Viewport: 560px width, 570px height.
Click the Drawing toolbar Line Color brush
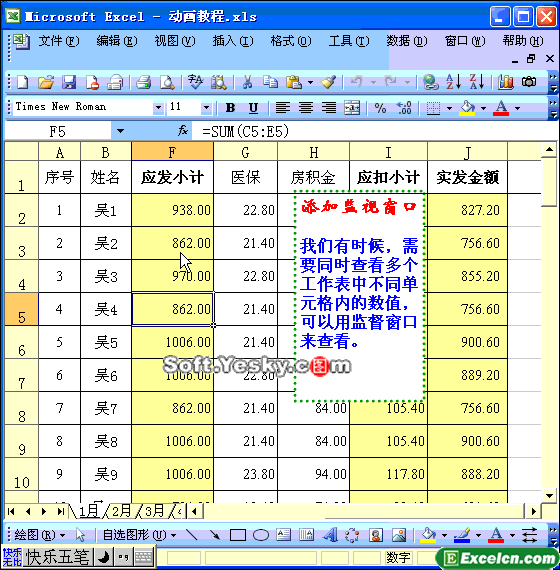[462, 535]
